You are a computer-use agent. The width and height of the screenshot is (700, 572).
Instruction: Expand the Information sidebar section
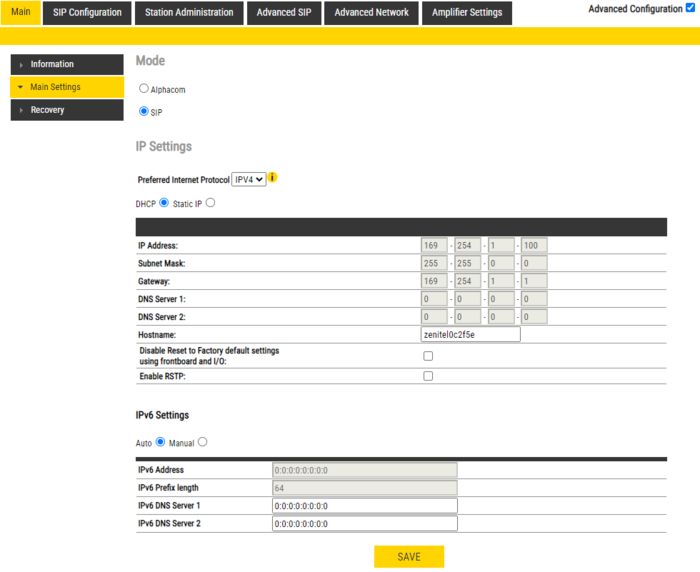pos(66,64)
